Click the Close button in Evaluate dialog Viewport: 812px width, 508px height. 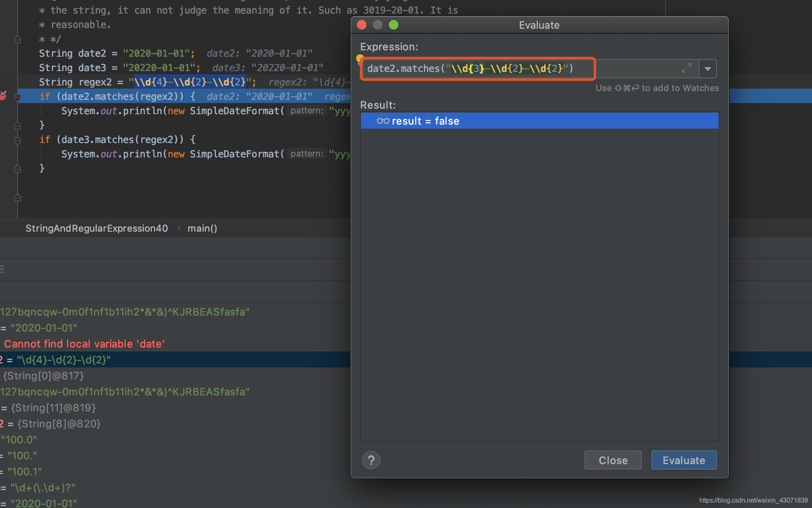coord(613,460)
